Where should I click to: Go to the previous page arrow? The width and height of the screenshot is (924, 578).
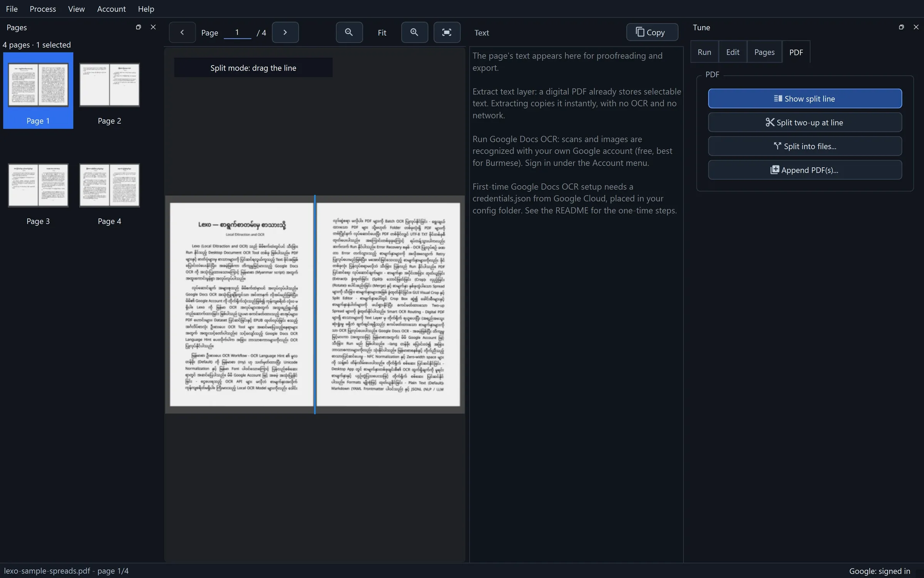[x=182, y=32]
